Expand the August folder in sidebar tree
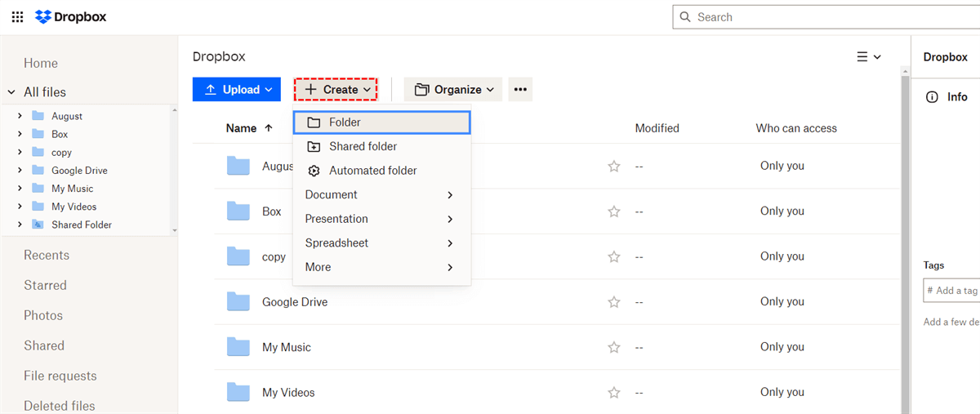This screenshot has height=414, width=980. pyautogui.click(x=20, y=116)
